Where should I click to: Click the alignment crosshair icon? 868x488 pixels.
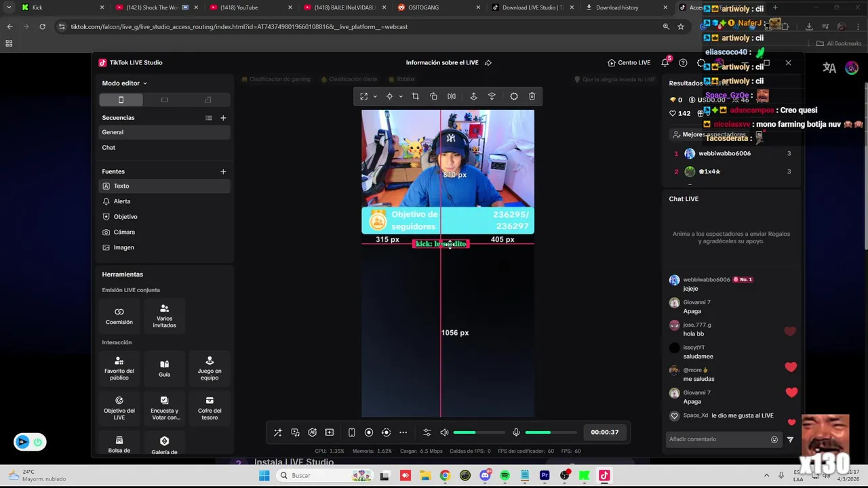pos(389,96)
